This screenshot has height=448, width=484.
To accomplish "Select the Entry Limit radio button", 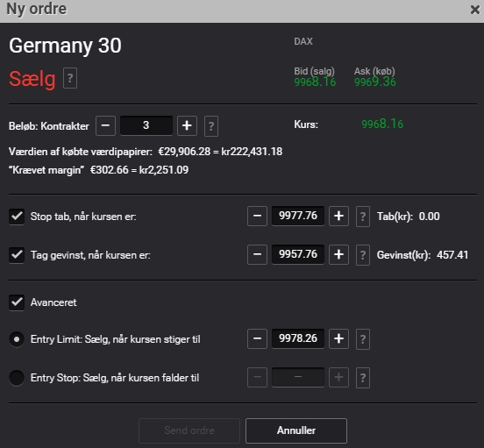I will [17, 339].
